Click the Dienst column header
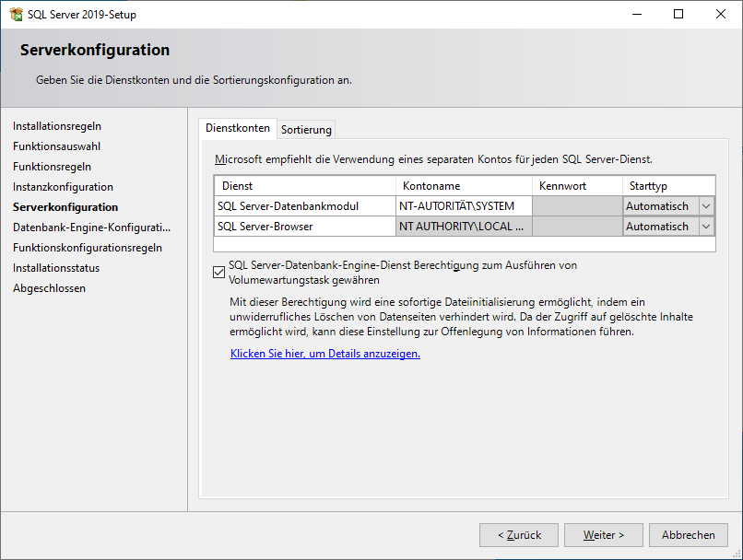The image size is (743, 560). point(304,186)
